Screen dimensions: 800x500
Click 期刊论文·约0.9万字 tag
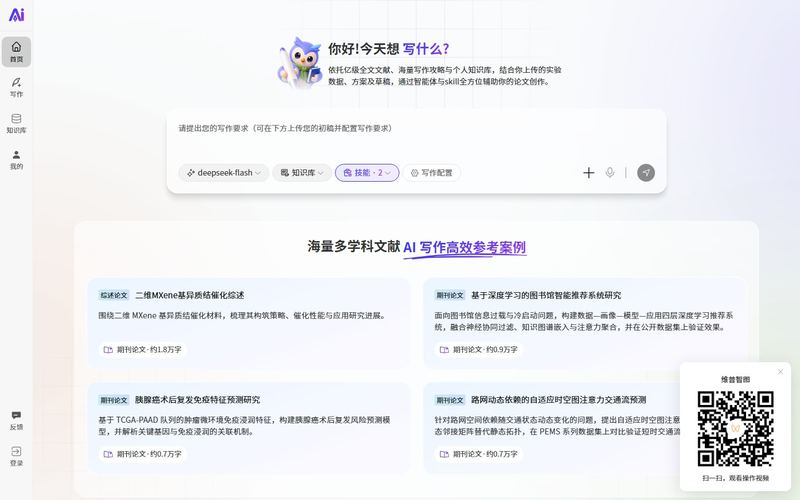(x=479, y=349)
